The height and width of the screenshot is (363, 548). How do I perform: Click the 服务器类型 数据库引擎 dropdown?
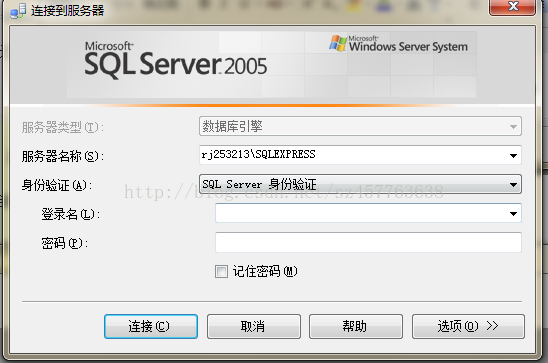pyautogui.click(x=360, y=126)
